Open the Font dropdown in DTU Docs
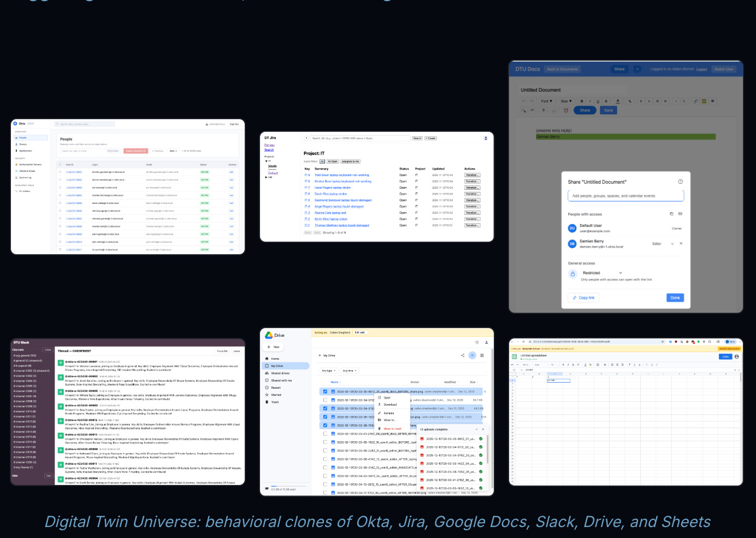 [546, 101]
